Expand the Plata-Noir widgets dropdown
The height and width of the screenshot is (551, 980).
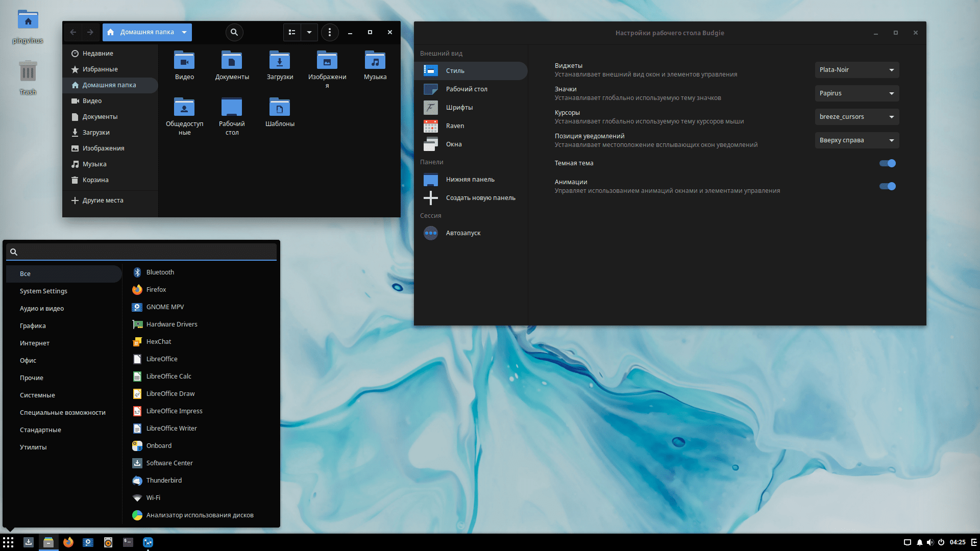click(857, 70)
